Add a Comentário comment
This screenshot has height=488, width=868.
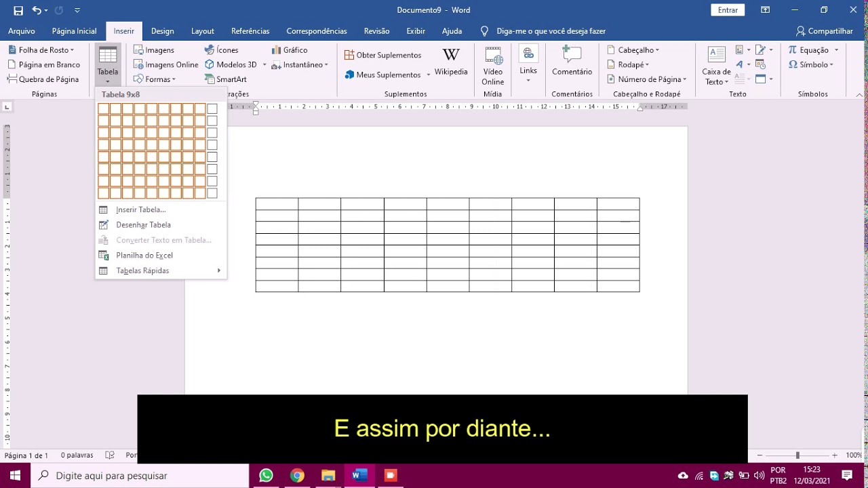(x=572, y=61)
